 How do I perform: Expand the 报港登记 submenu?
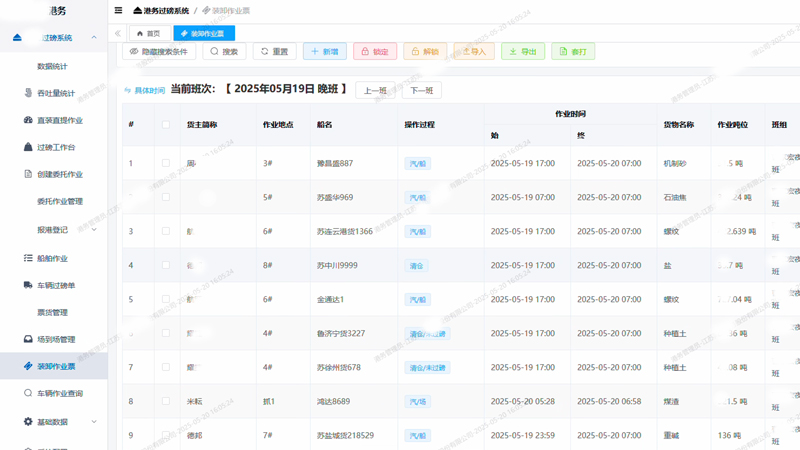coord(94,230)
